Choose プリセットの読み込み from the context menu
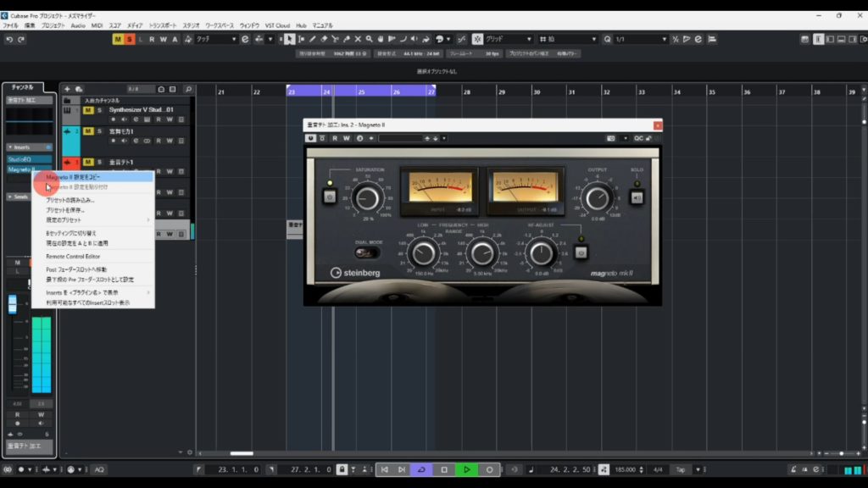This screenshot has width=868, height=488. (70, 200)
